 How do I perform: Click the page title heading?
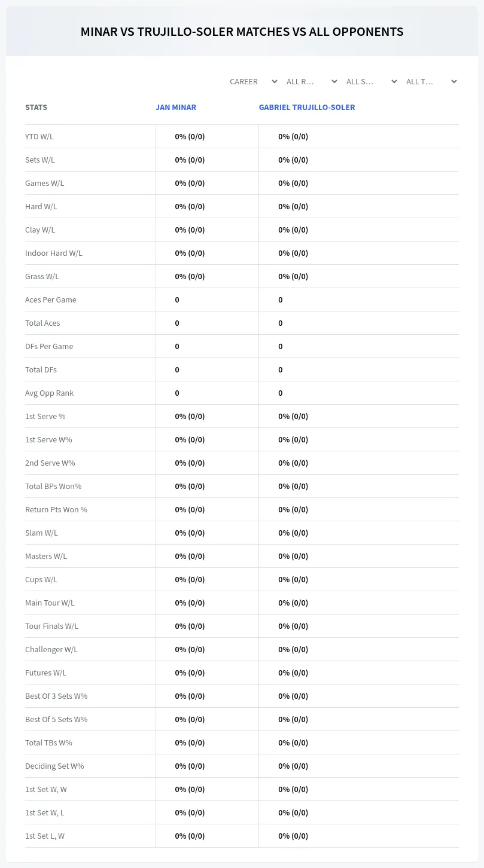click(x=242, y=32)
